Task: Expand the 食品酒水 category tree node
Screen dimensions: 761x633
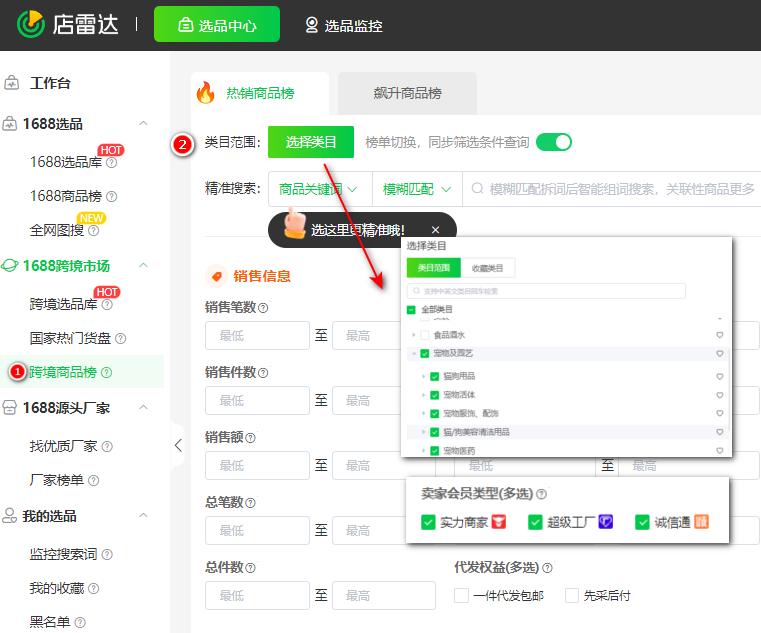Action: coord(414,335)
